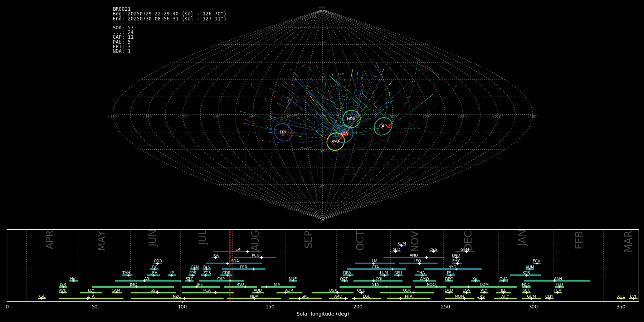The height and width of the screenshot is (322, 644).
Task: Click the PER shower bar in timeline
Action: (244, 269)
